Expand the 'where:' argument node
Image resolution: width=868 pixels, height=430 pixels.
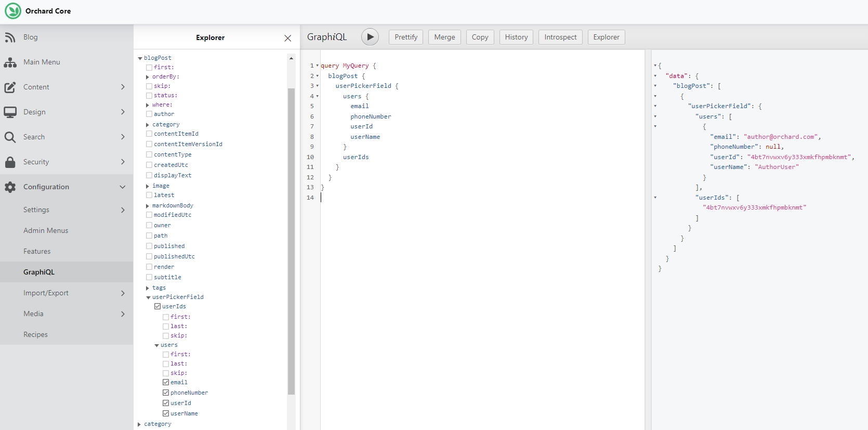click(x=148, y=105)
